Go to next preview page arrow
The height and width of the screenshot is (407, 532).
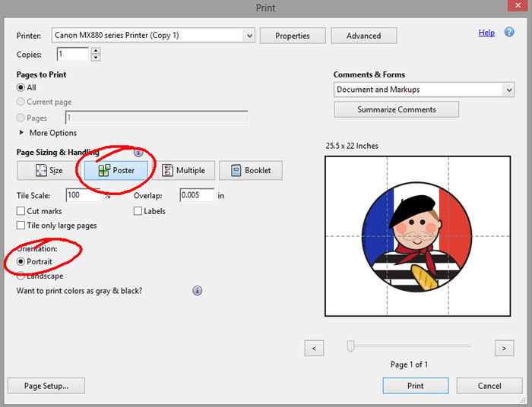[x=504, y=348]
